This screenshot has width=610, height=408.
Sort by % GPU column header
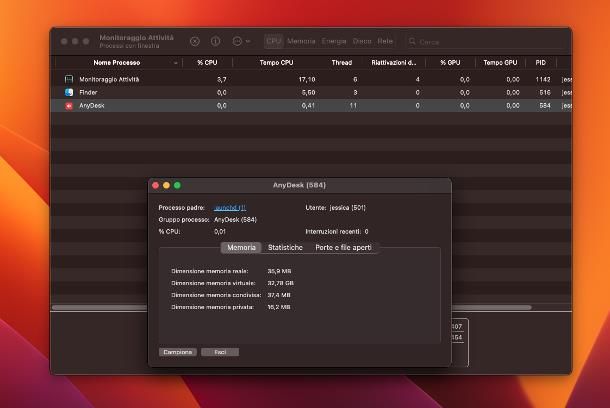click(450, 63)
